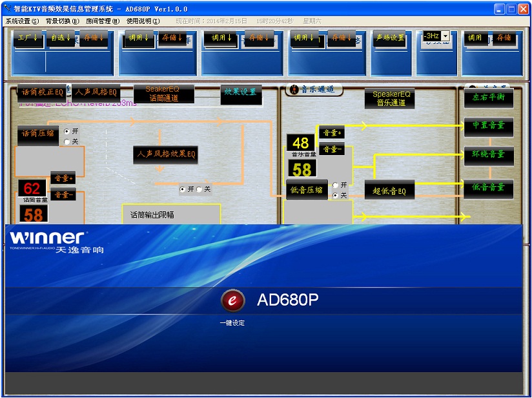Image resolution: width=532 pixels, height=398 pixels.
Task: Click the AD680P model text
Action: click(288, 300)
